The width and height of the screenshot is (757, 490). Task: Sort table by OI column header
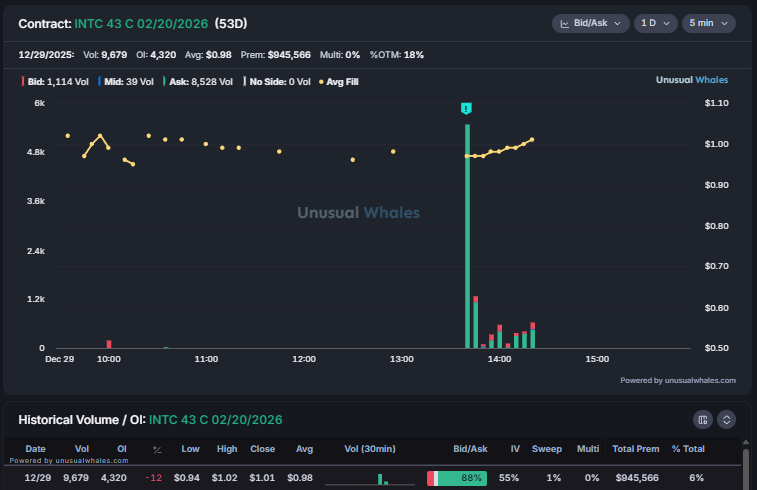122,449
